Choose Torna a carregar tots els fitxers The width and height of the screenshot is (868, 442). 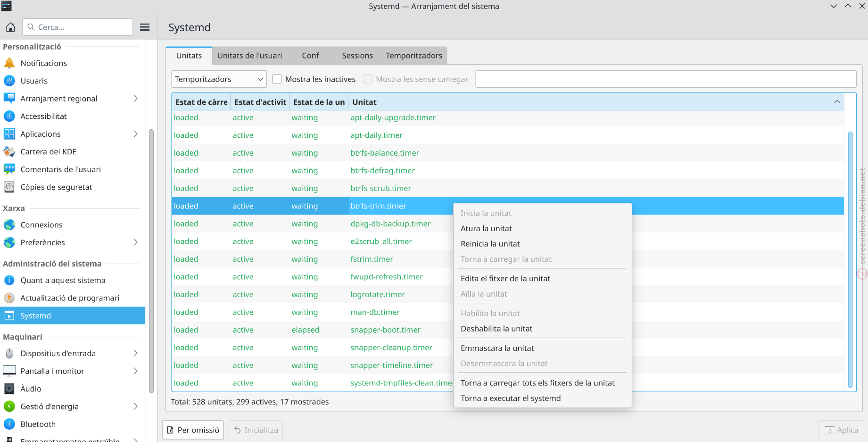[542, 383]
